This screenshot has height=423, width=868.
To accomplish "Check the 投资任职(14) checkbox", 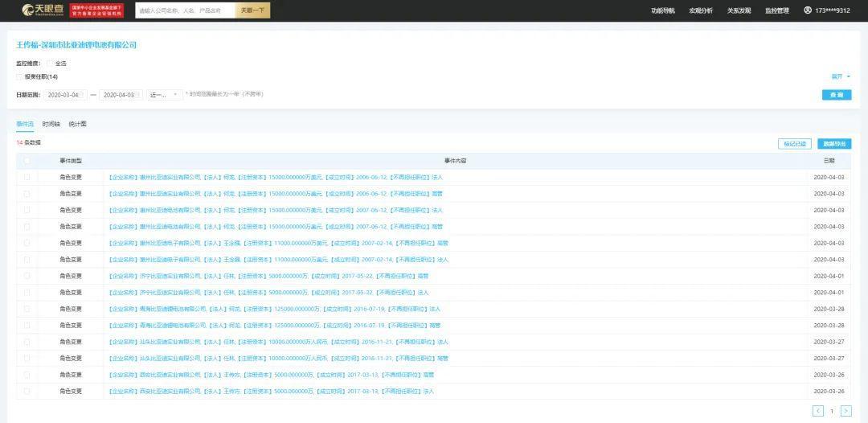I will coord(19,76).
